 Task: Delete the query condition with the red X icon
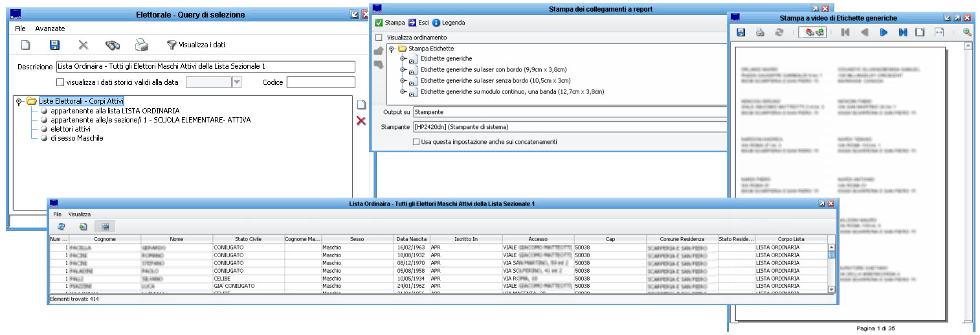coord(361,121)
